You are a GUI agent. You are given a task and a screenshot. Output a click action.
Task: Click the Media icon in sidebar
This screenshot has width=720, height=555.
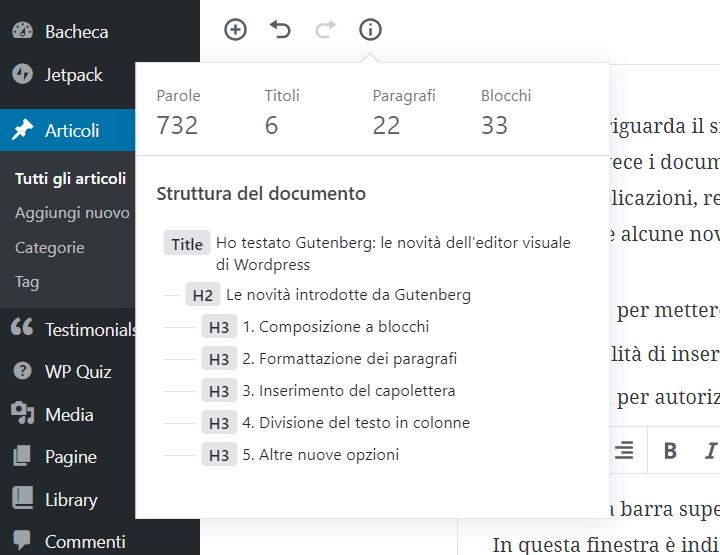point(22,413)
